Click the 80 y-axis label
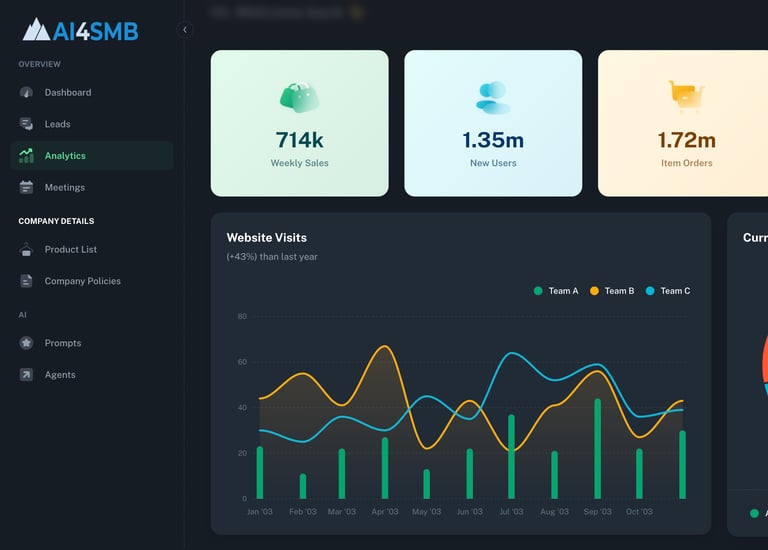 coord(242,316)
